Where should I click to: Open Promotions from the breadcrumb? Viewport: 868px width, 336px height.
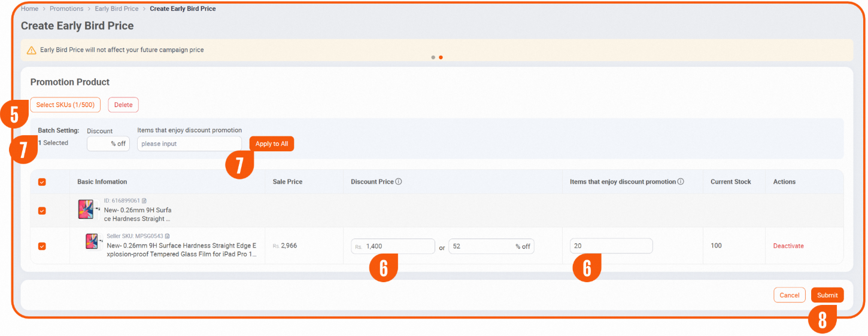66,9
